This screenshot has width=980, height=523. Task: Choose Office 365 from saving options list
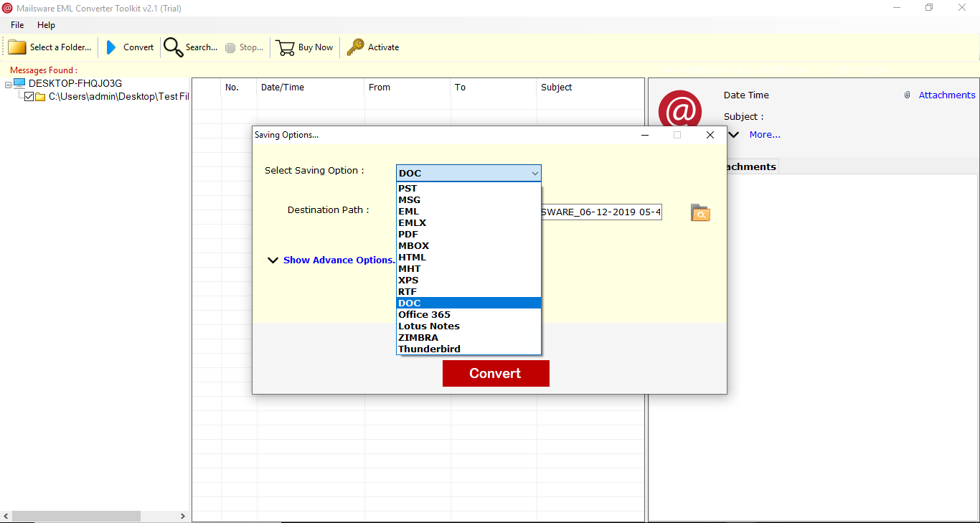pos(468,315)
